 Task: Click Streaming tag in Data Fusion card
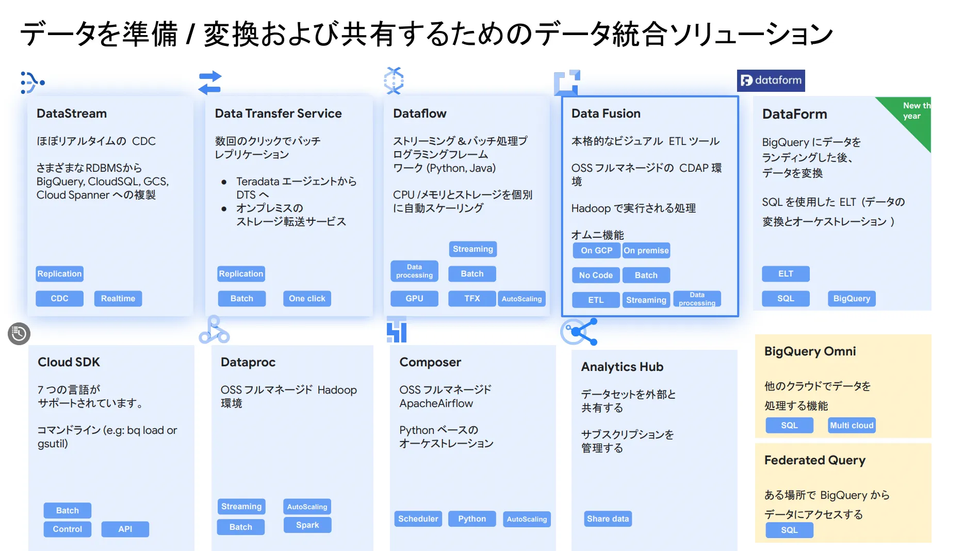[x=646, y=300]
